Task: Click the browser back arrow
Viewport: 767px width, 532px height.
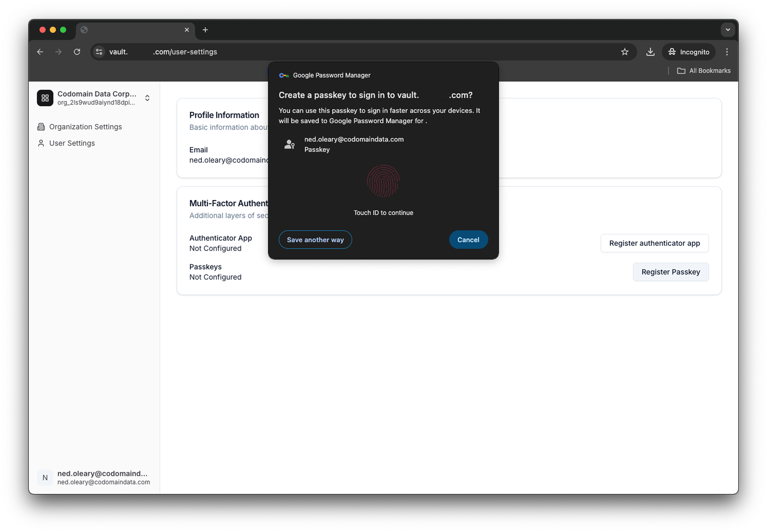Action: tap(40, 52)
